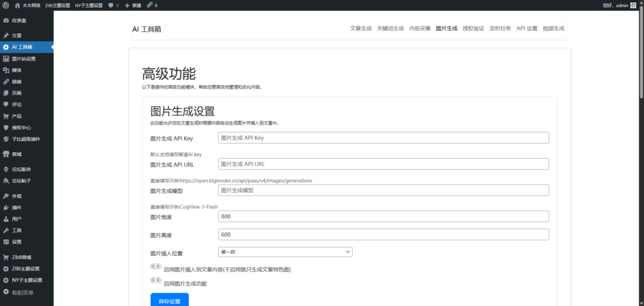
Task: Switch to the 定时任务 tab
Action: [x=500, y=28]
